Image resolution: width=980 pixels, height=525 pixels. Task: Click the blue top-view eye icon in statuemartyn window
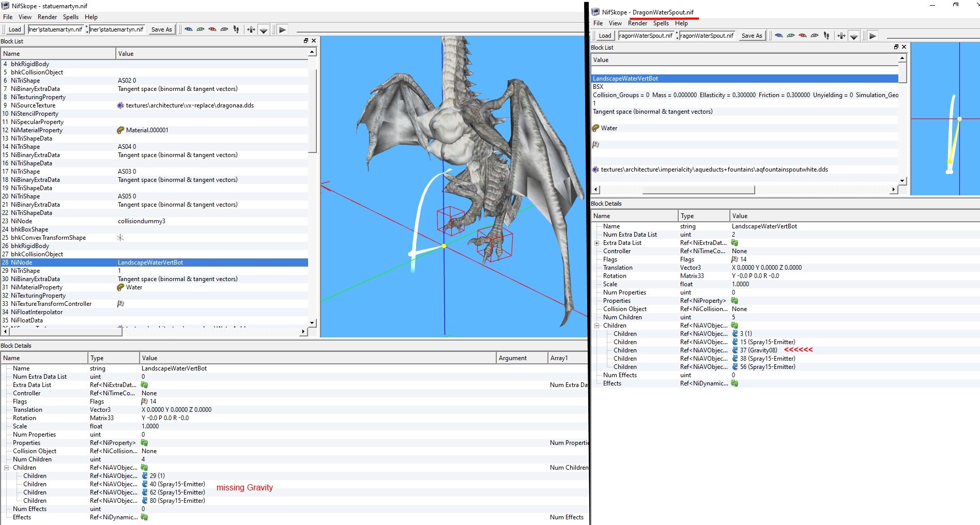point(189,29)
